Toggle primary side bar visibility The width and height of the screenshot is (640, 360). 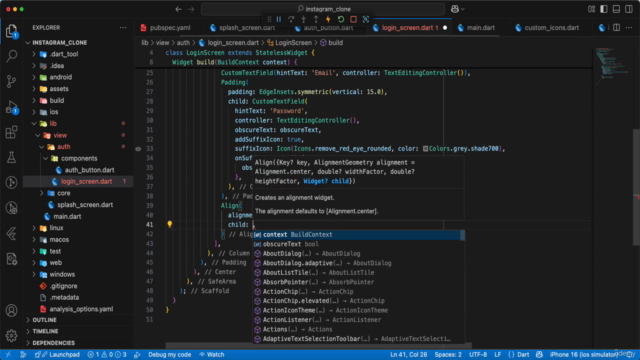(x=604, y=9)
